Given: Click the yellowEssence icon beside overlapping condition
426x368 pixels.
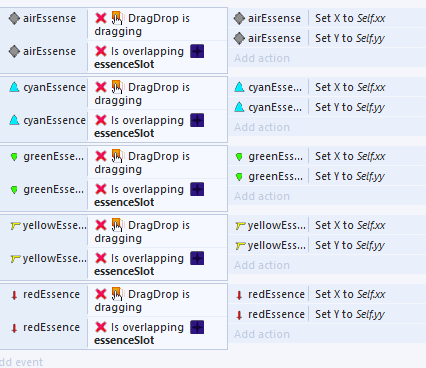Looking at the screenshot, I should pos(15,259).
